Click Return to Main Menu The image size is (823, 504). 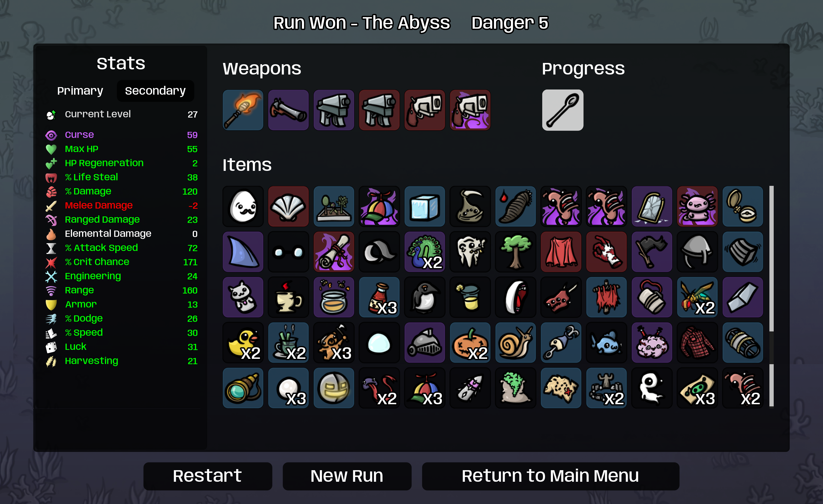(550, 476)
